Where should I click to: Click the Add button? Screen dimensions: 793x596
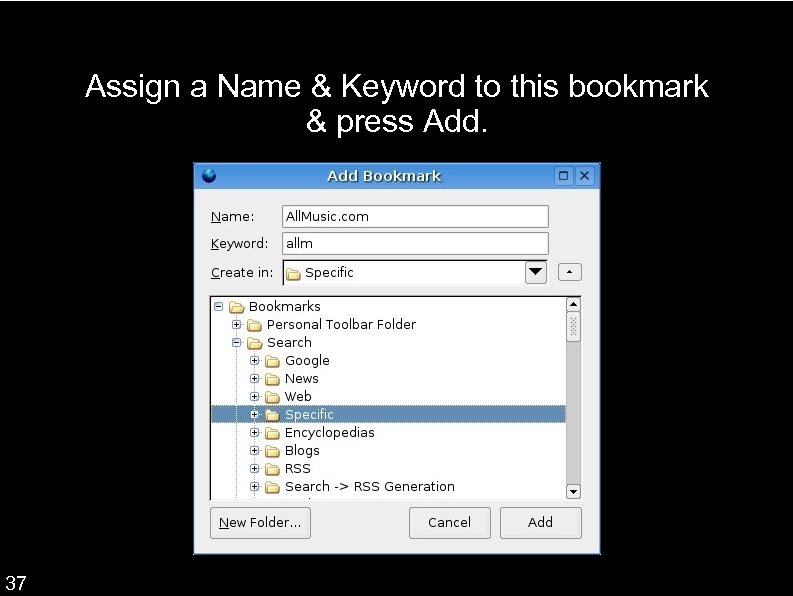[x=541, y=523]
